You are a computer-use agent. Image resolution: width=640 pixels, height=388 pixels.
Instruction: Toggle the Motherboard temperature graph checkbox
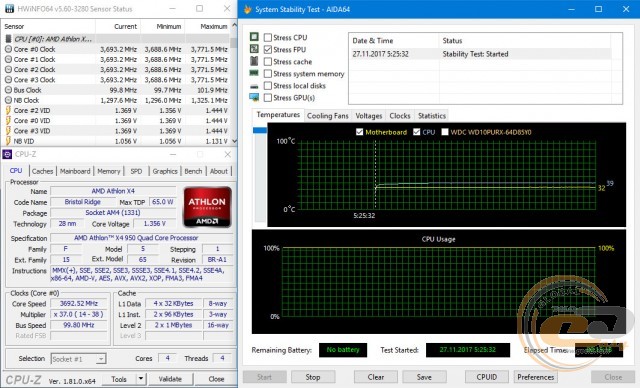pos(360,132)
